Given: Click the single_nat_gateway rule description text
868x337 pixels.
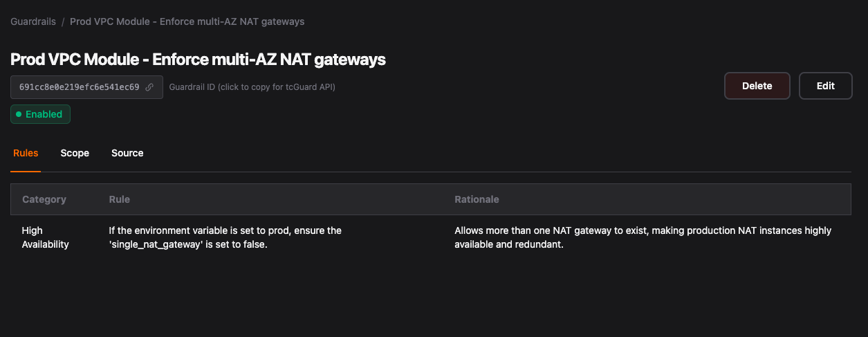Looking at the screenshot, I should click(x=225, y=237).
